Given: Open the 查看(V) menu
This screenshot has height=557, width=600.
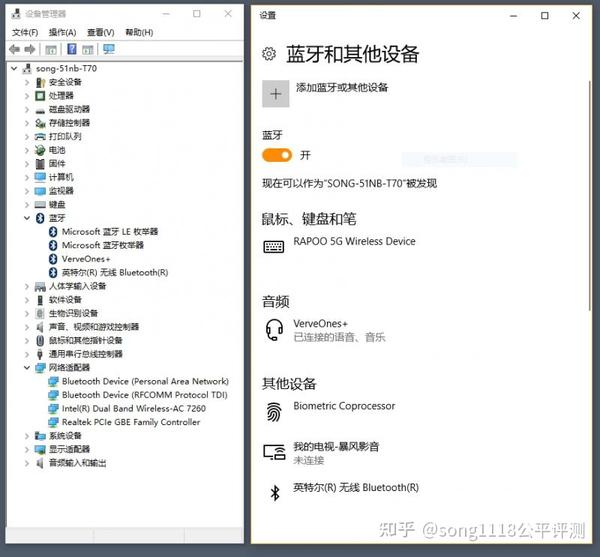Looking at the screenshot, I should [101, 33].
